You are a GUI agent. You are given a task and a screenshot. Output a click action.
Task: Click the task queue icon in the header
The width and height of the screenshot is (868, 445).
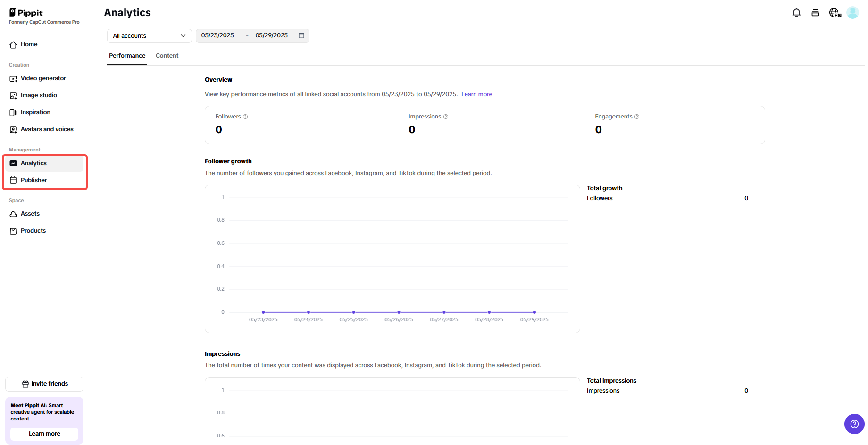[815, 13]
